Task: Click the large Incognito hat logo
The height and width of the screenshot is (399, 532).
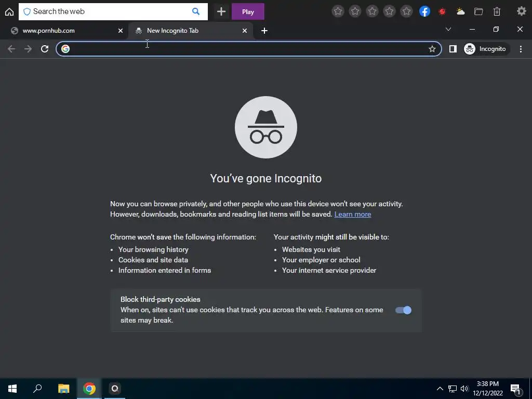Action: pyautogui.click(x=265, y=127)
